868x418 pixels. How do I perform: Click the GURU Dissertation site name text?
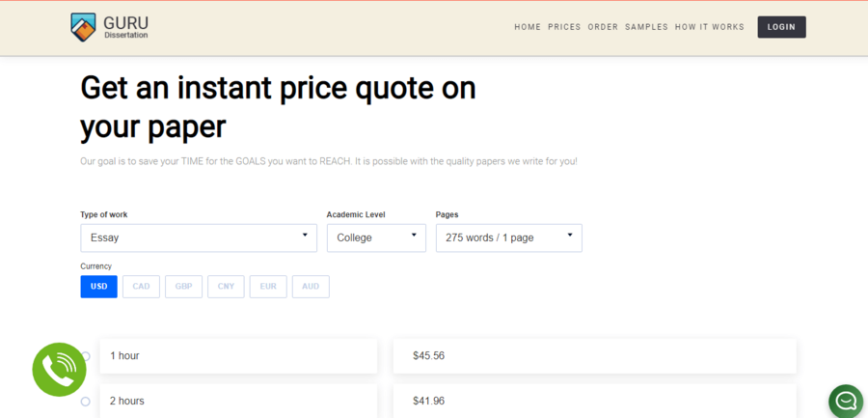[x=125, y=27]
